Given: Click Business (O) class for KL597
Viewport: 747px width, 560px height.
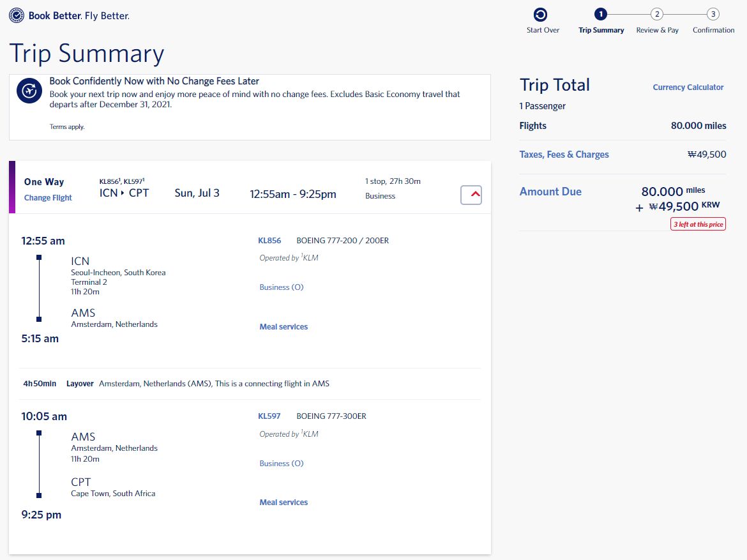Looking at the screenshot, I should point(282,463).
